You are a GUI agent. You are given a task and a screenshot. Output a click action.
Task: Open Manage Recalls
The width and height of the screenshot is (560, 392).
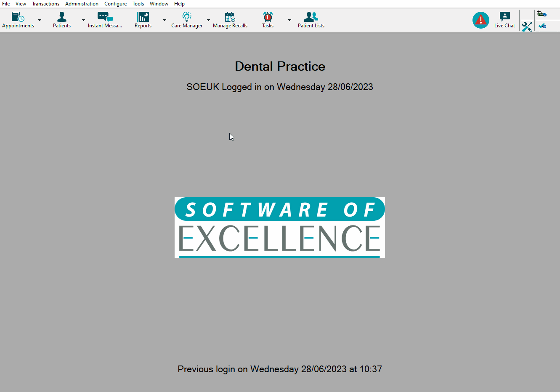(230, 20)
